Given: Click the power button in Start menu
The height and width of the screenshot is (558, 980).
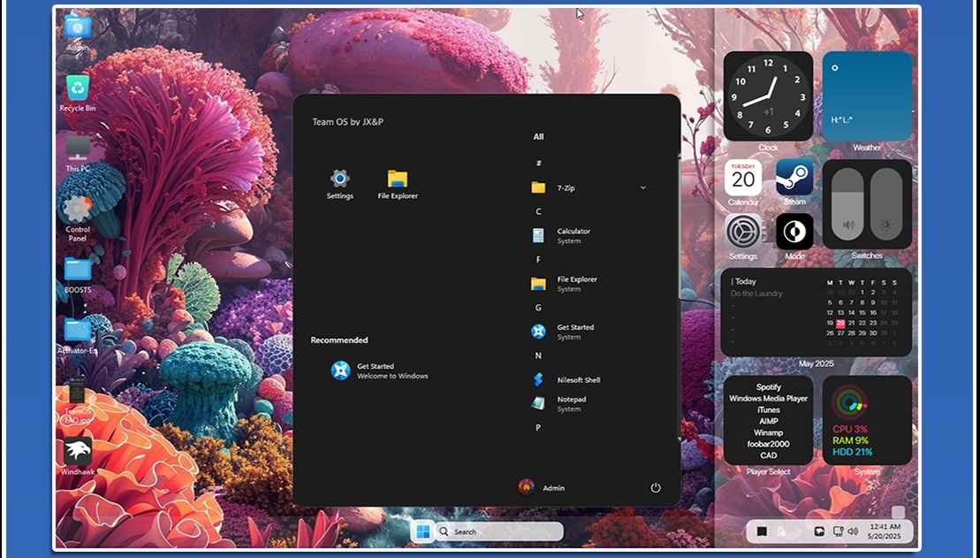Looking at the screenshot, I should 656,487.
